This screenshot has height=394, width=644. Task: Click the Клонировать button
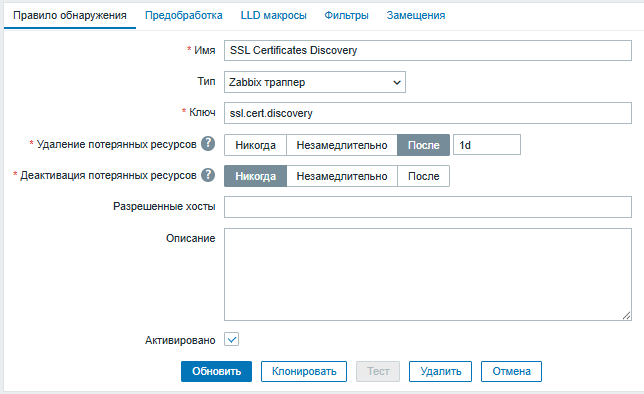pos(304,371)
